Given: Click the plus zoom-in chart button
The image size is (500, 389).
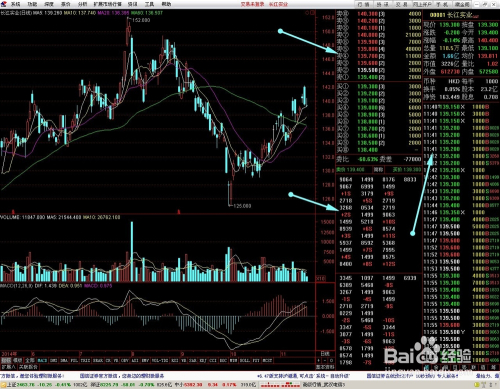Looking at the screenshot, I should point(318,360).
